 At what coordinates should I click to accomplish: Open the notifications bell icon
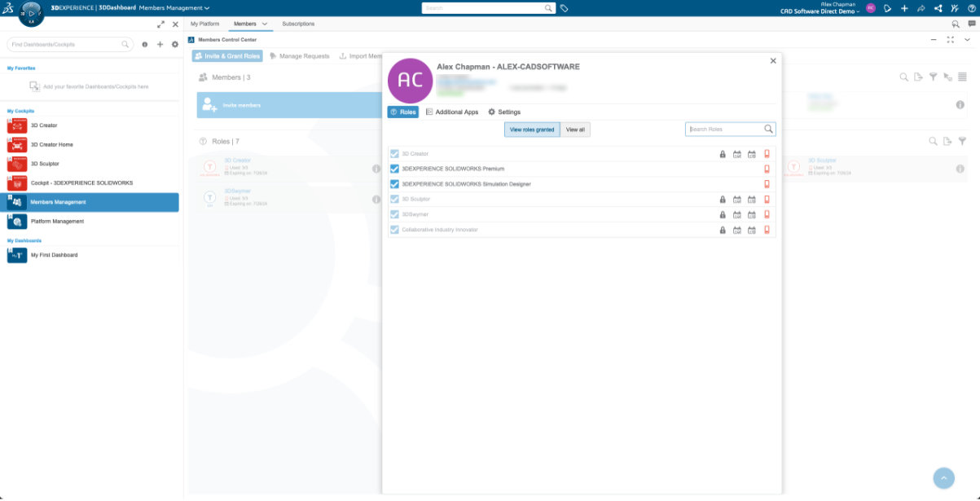tap(887, 8)
